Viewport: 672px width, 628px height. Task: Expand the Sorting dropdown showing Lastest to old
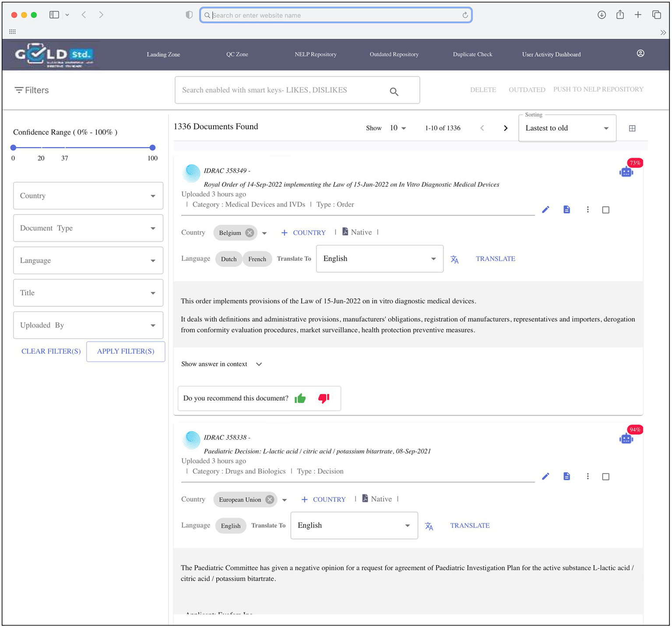click(x=567, y=128)
